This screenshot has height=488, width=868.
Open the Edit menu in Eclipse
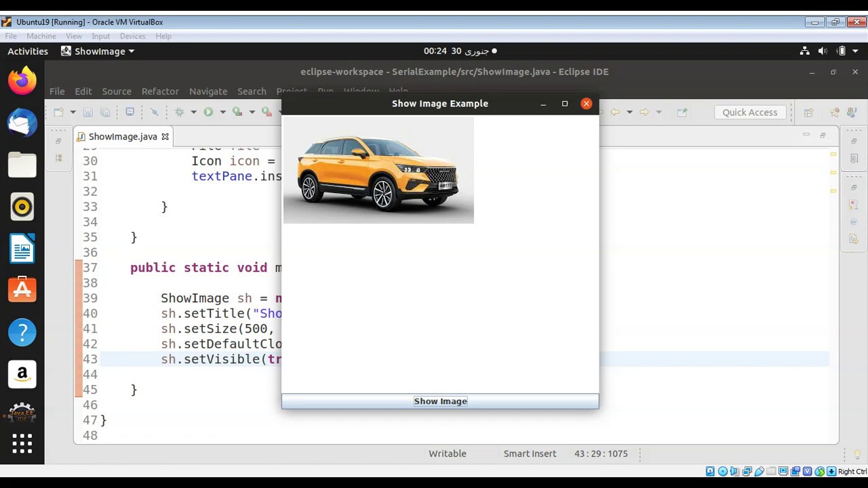tap(83, 91)
